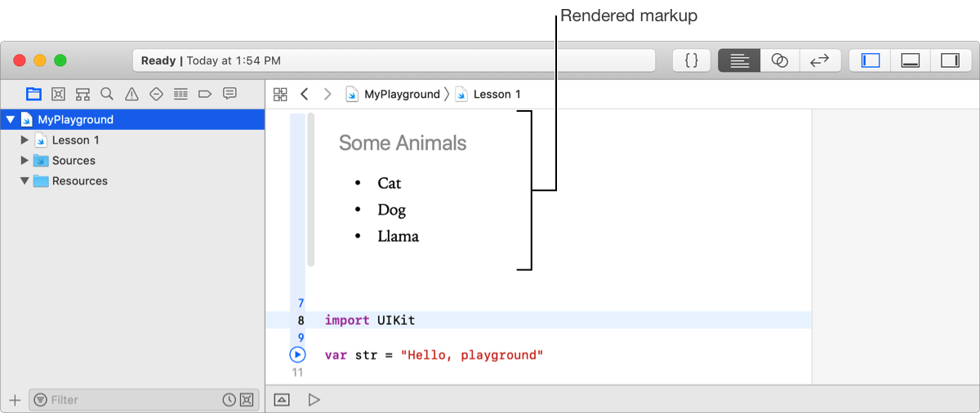Expand the Sources folder triangle
The width and height of the screenshot is (980, 413).
(24, 160)
